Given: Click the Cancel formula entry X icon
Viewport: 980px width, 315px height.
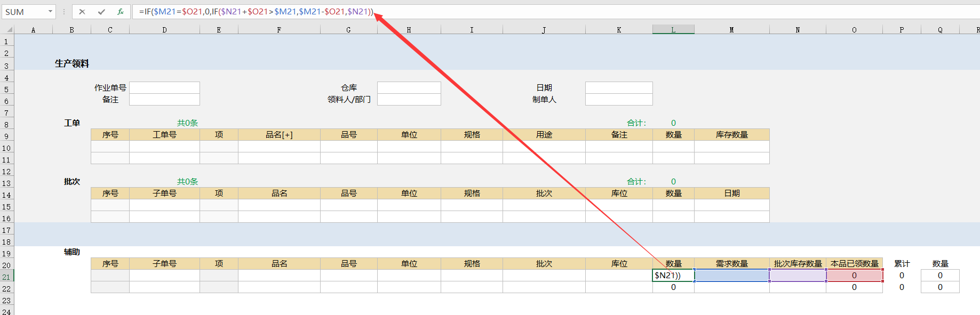Looking at the screenshot, I should point(82,12).
